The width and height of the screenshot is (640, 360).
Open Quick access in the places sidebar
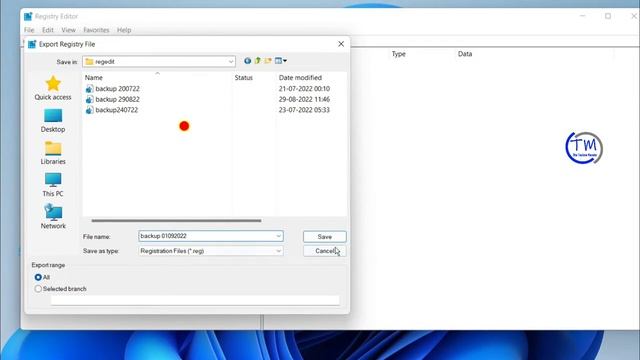click(x=53, y=88)
